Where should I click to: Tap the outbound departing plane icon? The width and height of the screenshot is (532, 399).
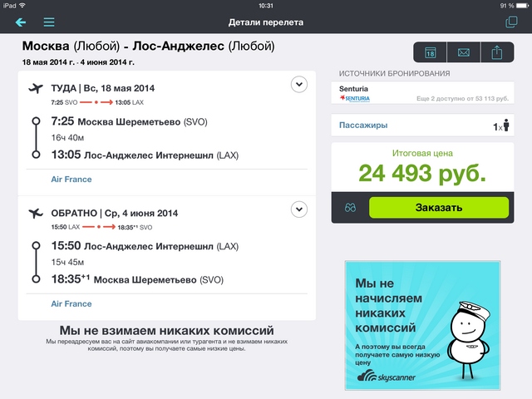[x=36, y=88]
